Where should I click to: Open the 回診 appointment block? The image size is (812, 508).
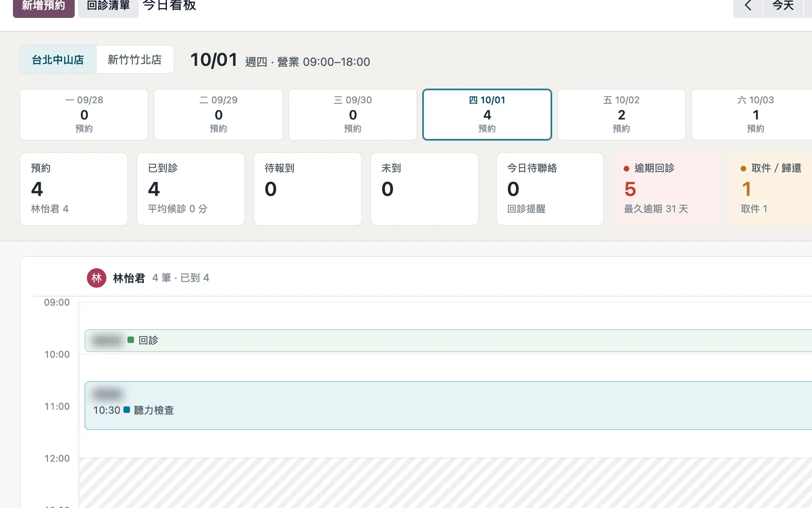[x=448, y=340]
